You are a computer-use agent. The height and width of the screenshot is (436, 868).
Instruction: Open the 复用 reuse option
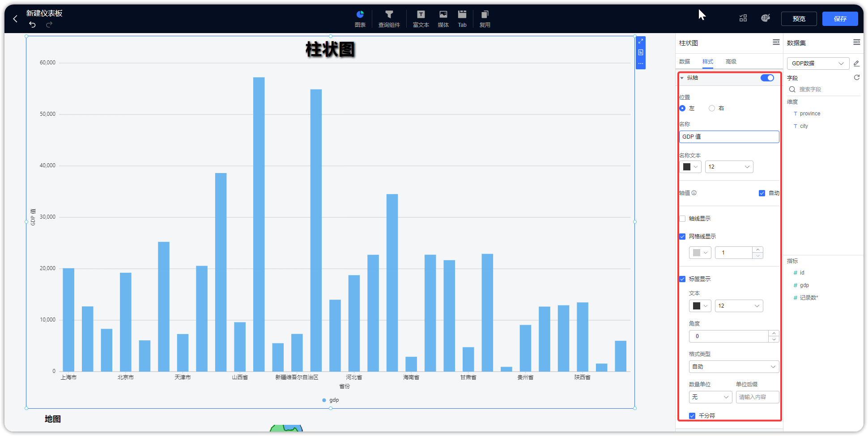485,19
